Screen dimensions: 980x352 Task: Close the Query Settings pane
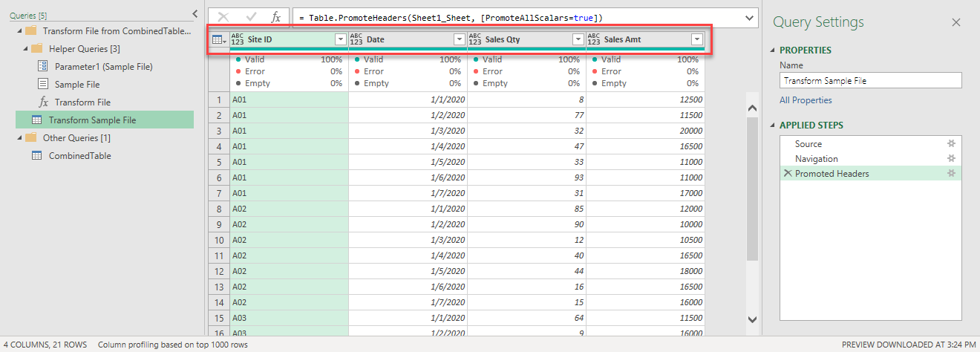[956, 22]
